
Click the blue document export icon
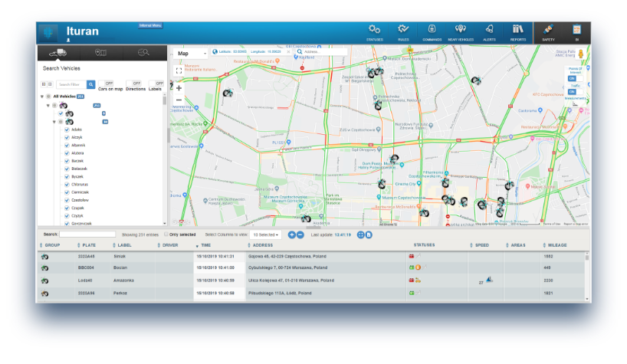[369, 235]
